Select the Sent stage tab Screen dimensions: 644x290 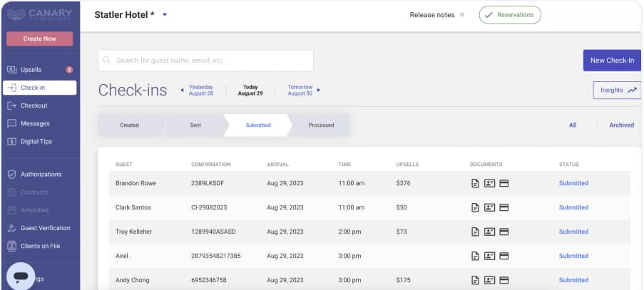(x=195, y=125)
